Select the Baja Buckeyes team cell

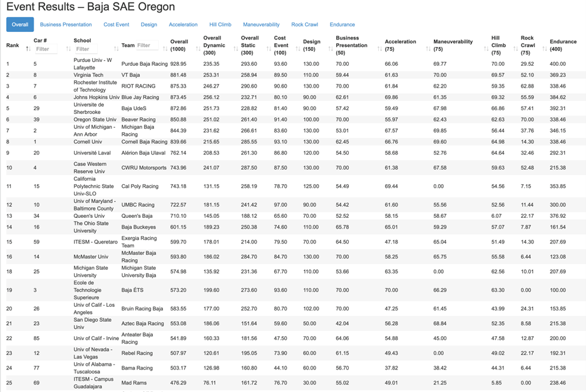[138, 227]
